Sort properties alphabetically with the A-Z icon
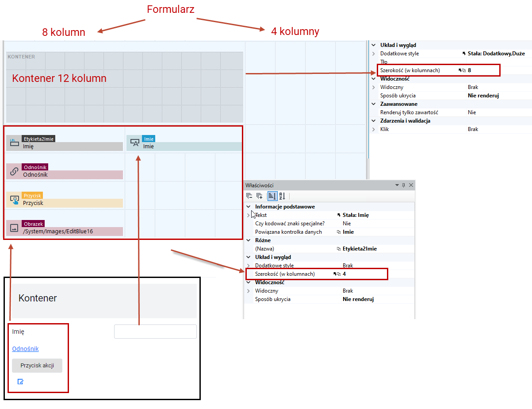 click(x=282, y=196)
